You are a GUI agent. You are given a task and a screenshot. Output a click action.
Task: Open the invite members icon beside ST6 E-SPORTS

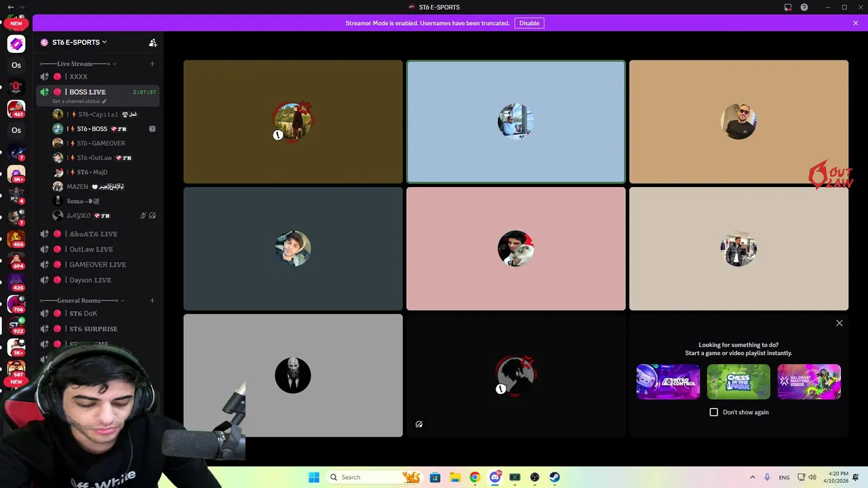pyautogui.click(x=153, y=42)
